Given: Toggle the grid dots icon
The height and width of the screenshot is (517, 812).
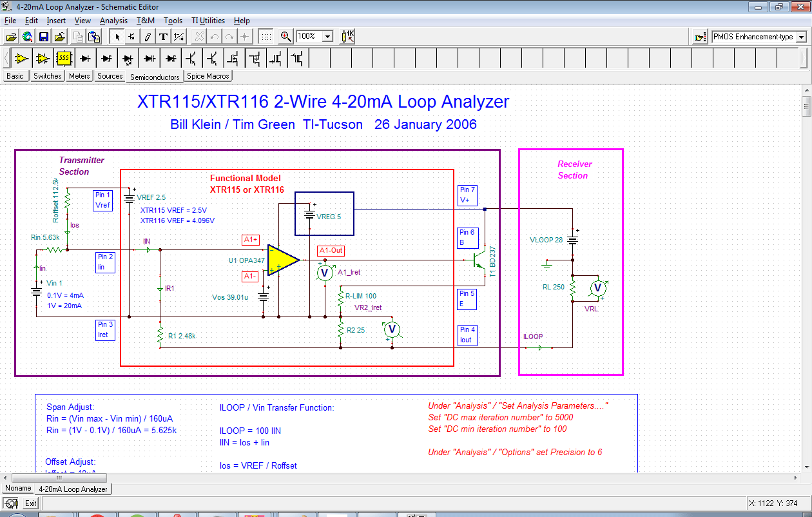Looking at the screenshot, I should (x=266, y=37).
